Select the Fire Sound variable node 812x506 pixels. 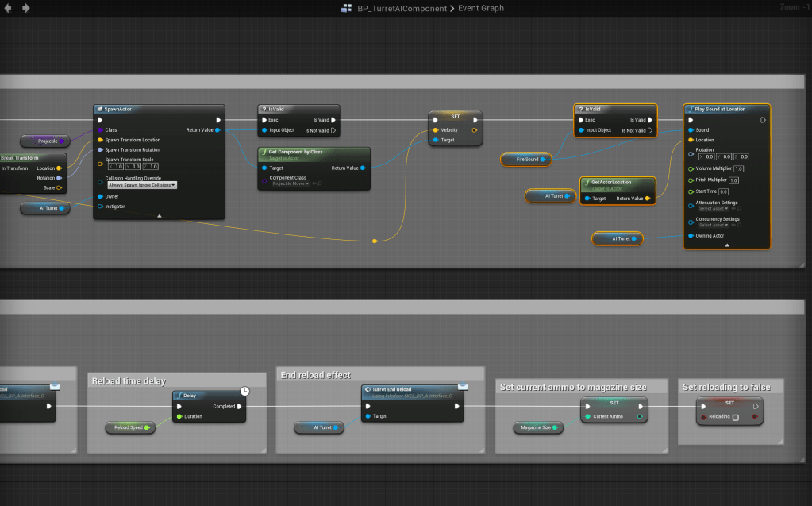click(528, 160)
